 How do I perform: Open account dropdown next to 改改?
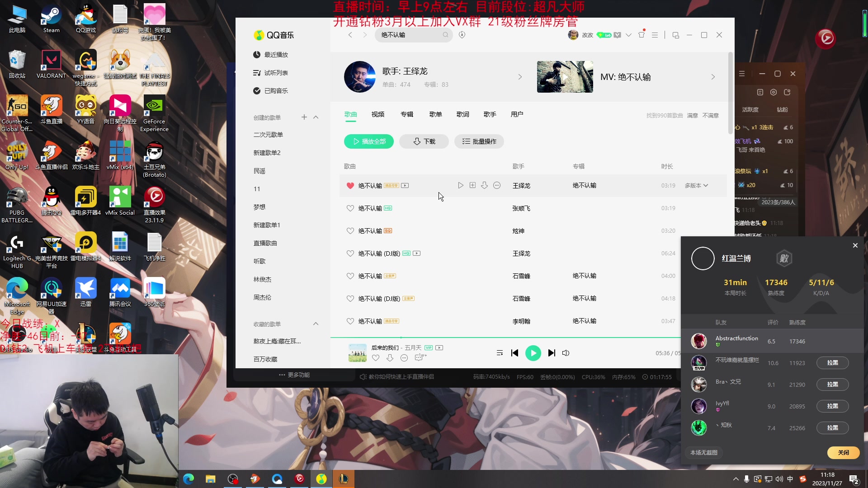coord(628,35)
